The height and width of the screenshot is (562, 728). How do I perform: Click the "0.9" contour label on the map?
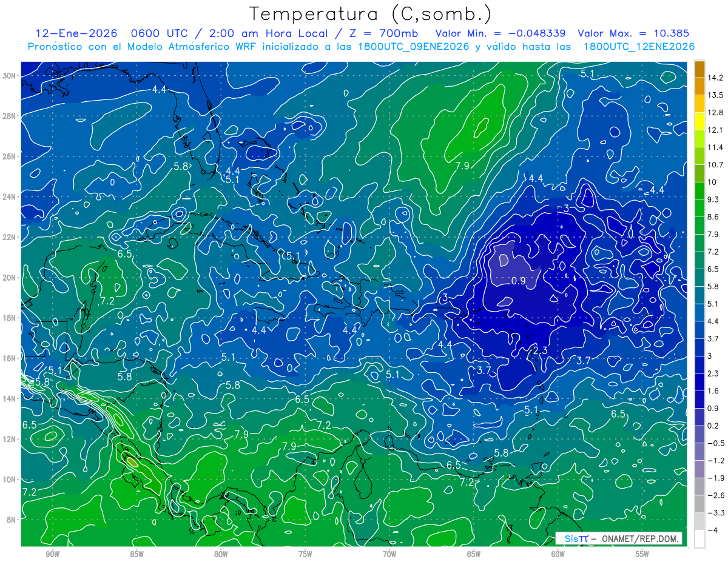click(518, 281)
